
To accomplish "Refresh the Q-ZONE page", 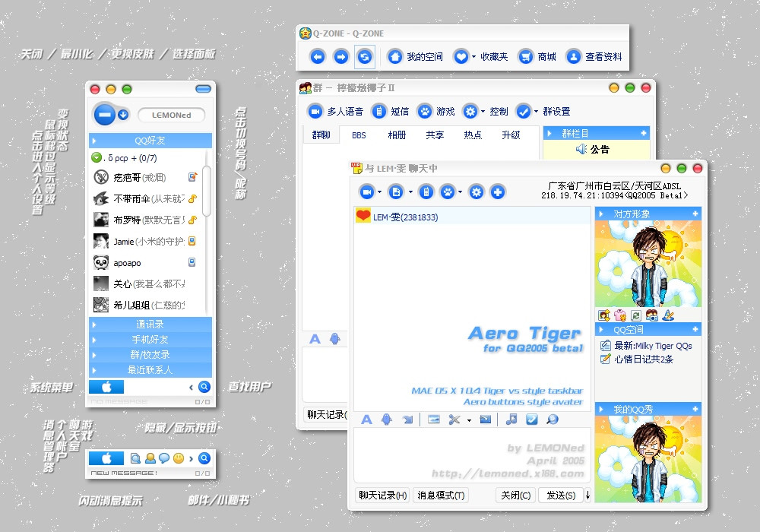I will [365, 57].
